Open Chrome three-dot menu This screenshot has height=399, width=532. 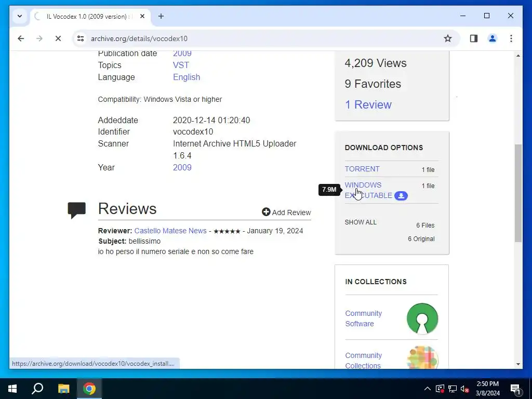pyautogui.click(x=511, y=38)
